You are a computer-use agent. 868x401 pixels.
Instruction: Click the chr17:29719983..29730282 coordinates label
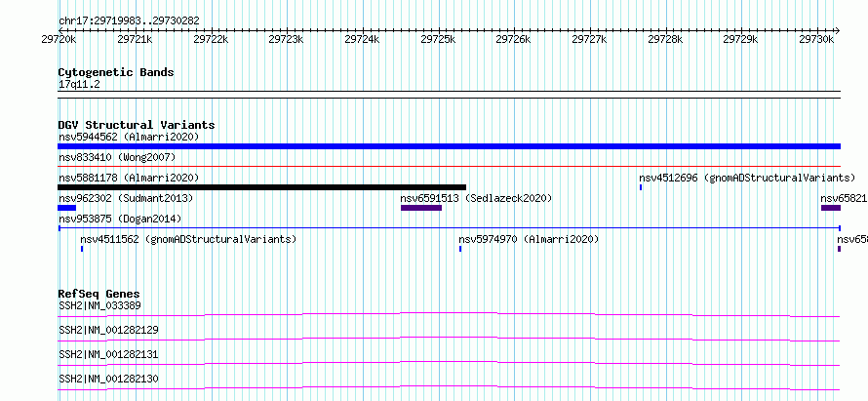tap(129, 21)
